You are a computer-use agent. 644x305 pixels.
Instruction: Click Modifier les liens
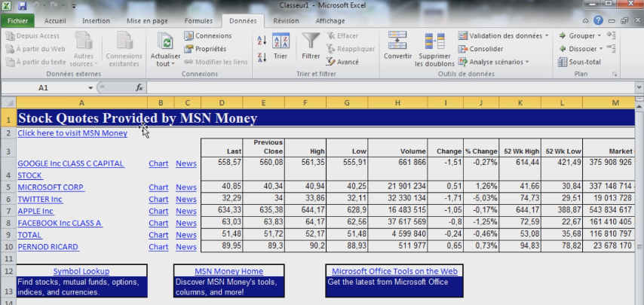pyautogui.click(x=216, y=63)
